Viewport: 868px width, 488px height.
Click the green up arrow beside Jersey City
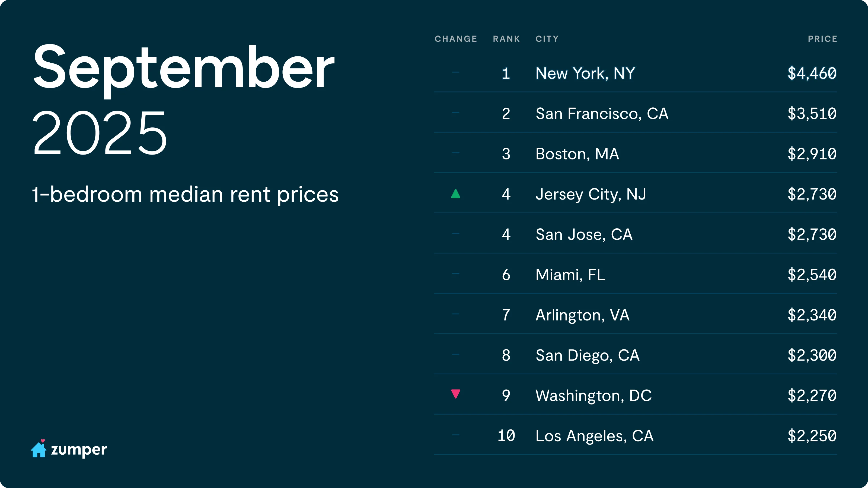point(456,194)
